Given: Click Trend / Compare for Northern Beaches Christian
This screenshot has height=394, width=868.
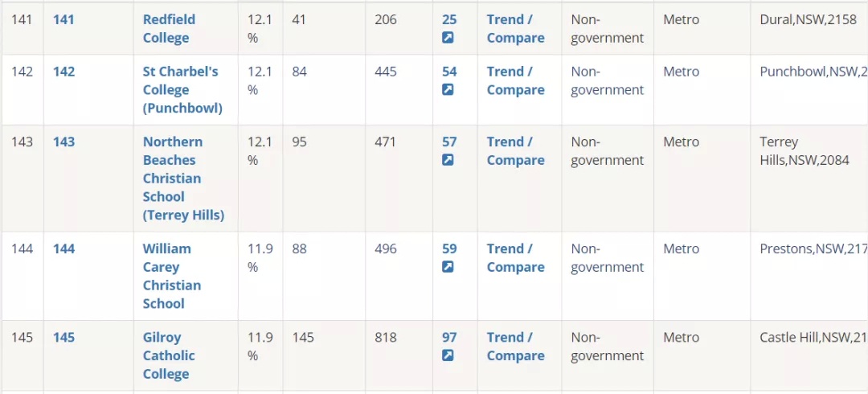Looking at the screenshot, I should tap(515, 151).
